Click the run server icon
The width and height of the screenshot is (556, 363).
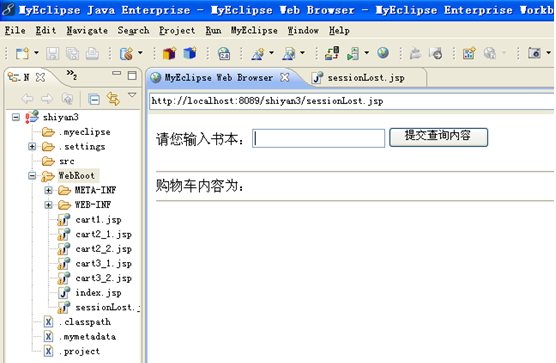pyautogui.click(x=353, y=54)
